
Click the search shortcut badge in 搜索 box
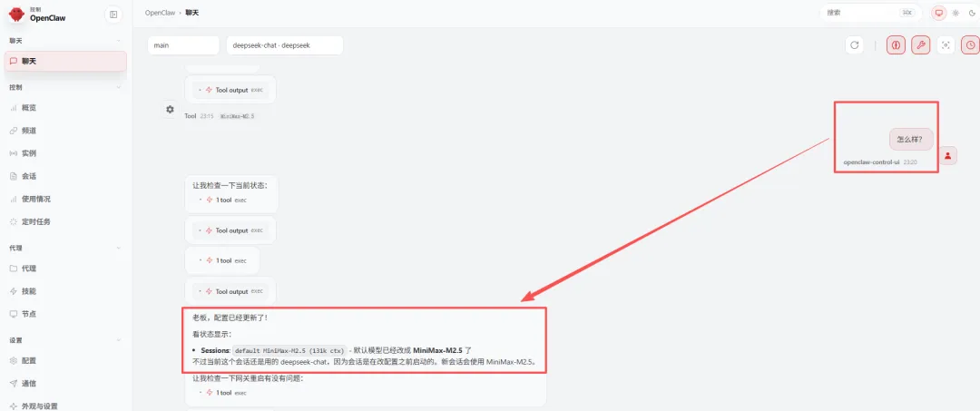coord(906,13)
